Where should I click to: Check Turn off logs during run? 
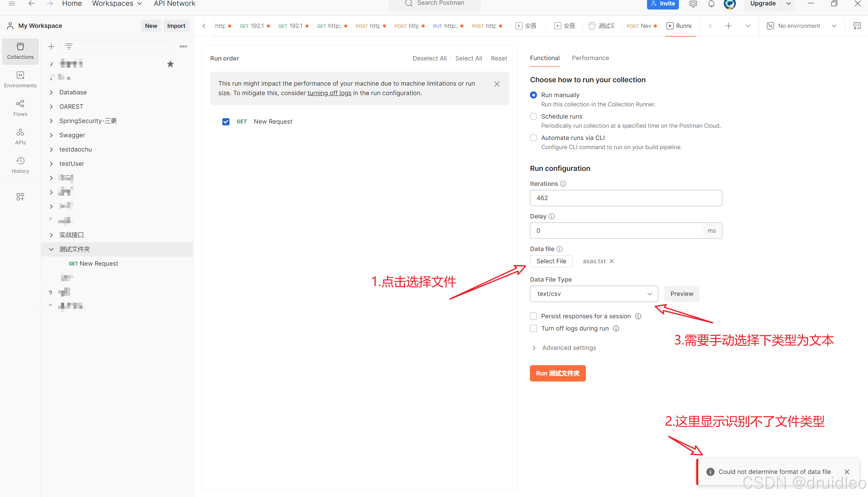(533, 329)
